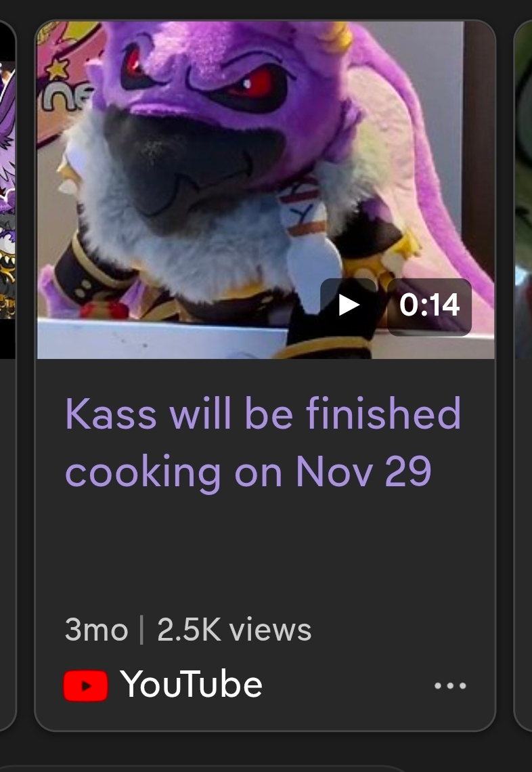Click 'Nov 29' in the video title
532x772 pixels.
pyautogui.click(x=363, y=471)
